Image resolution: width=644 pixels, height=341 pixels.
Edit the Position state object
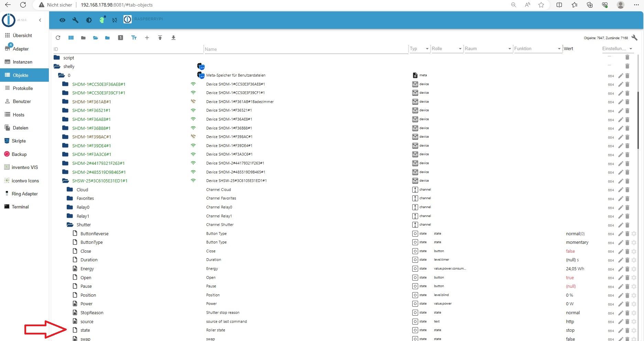621,295
